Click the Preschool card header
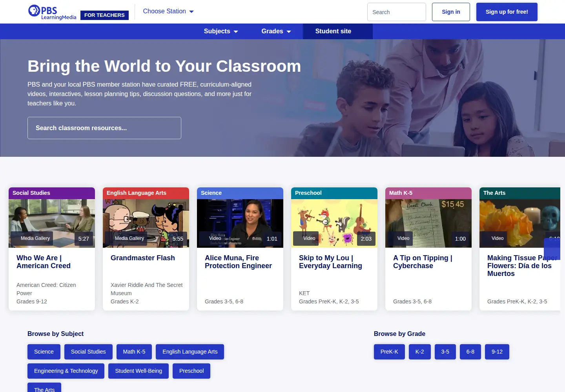The height and width of the screenshot is (392, 565). click(334, 193)
